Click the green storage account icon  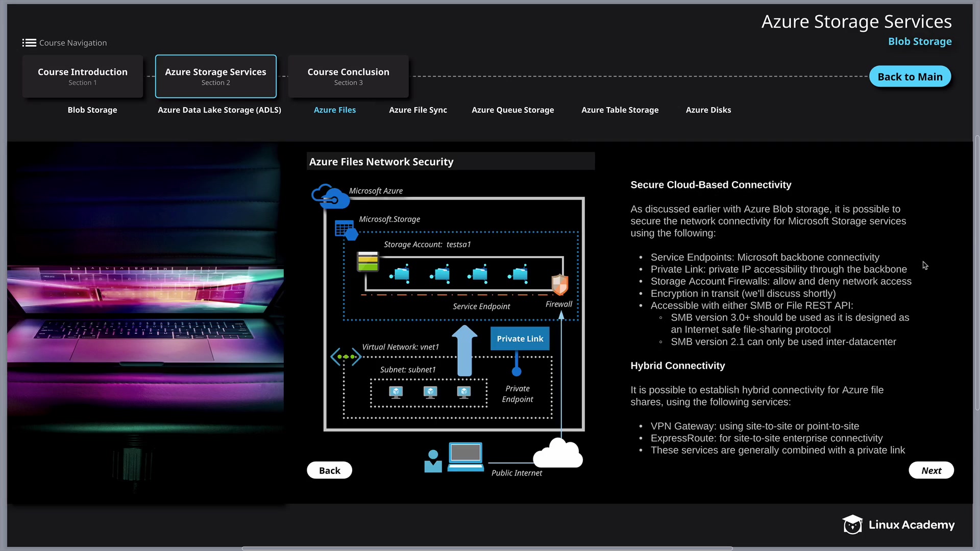[x=367, y=262]
